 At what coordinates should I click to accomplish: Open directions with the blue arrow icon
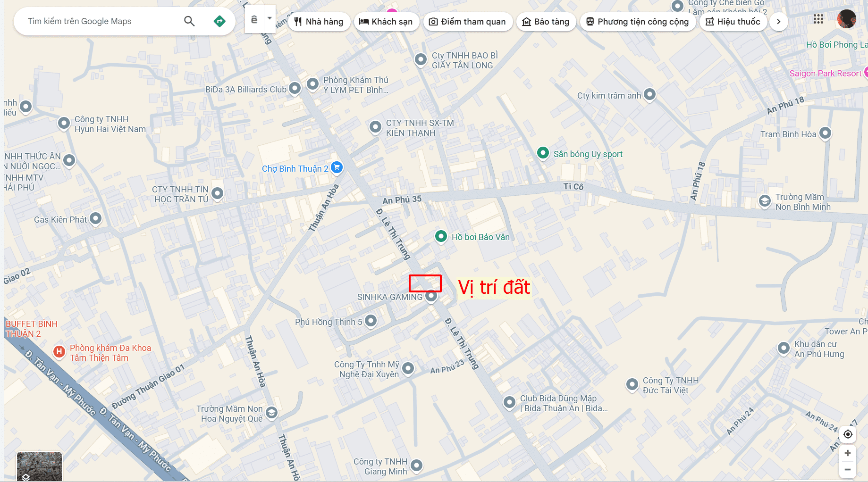(219, 21)
